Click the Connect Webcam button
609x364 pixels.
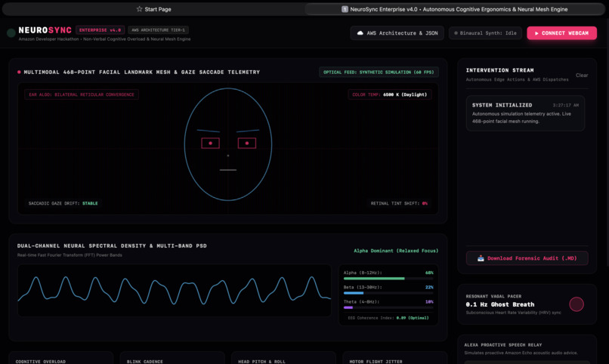click(561, 33)
